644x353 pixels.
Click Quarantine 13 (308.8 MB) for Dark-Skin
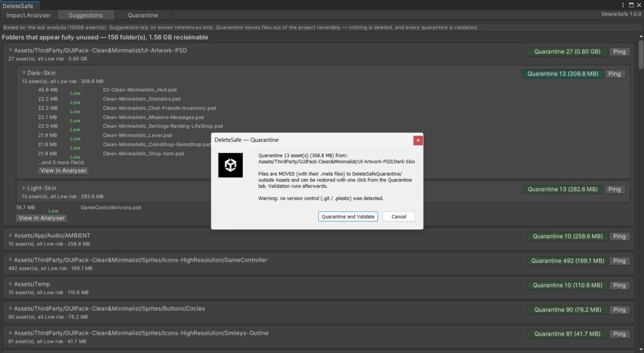pyautogui.click(x=563, y=74)
